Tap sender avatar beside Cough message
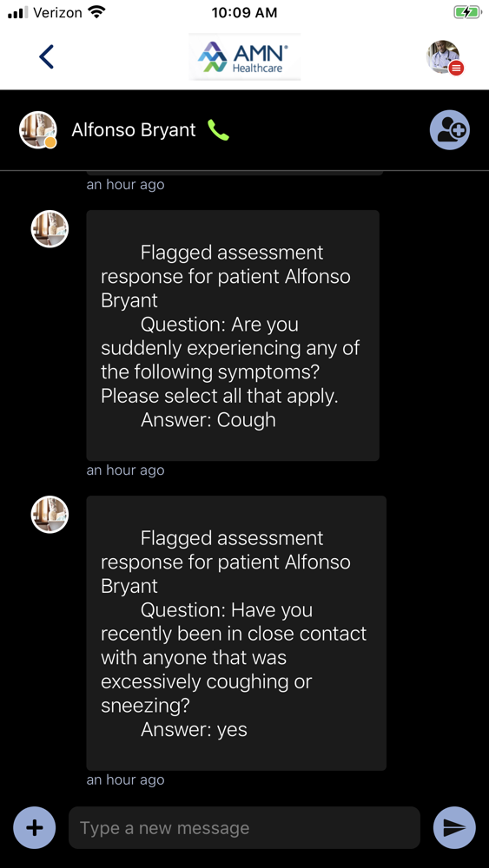Image resolution: width=489 pixels, height=868 pixels. click(x=50, y=228)
